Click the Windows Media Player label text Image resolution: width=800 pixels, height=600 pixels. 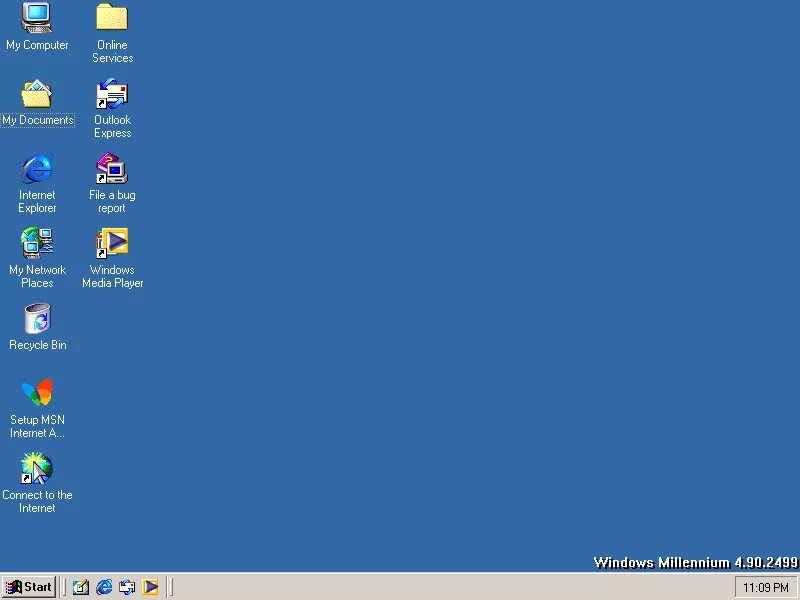[112, 277]
